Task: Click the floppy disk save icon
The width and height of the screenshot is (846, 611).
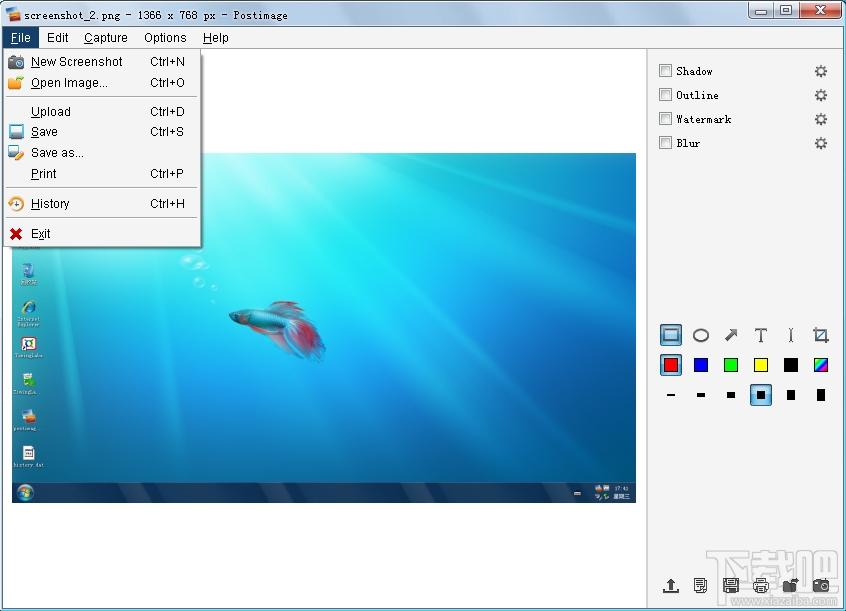Action: point(731,585)
